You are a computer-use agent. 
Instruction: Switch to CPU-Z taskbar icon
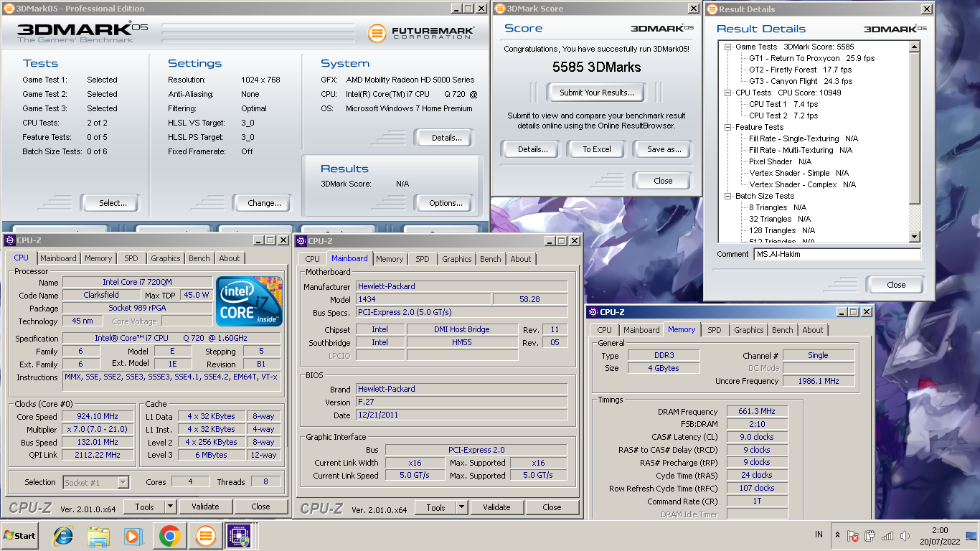pyautogui.click(x=238, y=536)
